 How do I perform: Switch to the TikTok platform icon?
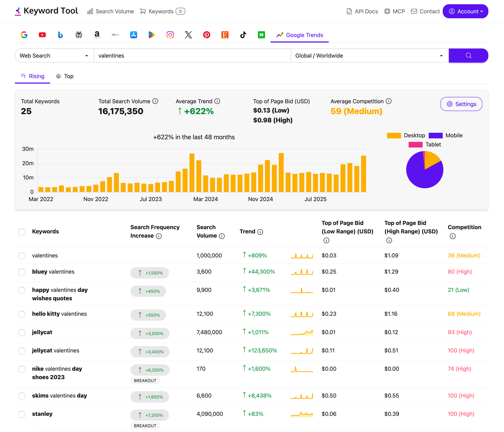pyautogui.click(x=243, y=35)
